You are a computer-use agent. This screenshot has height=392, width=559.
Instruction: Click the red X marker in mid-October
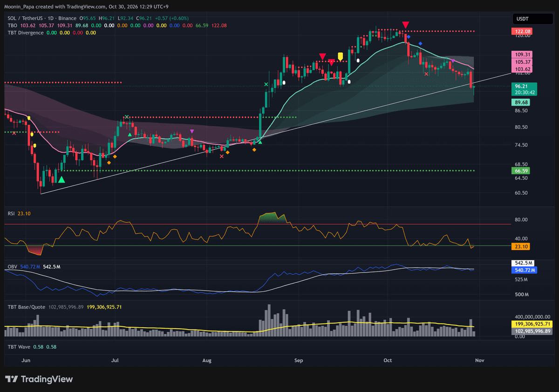pos(426,74)
